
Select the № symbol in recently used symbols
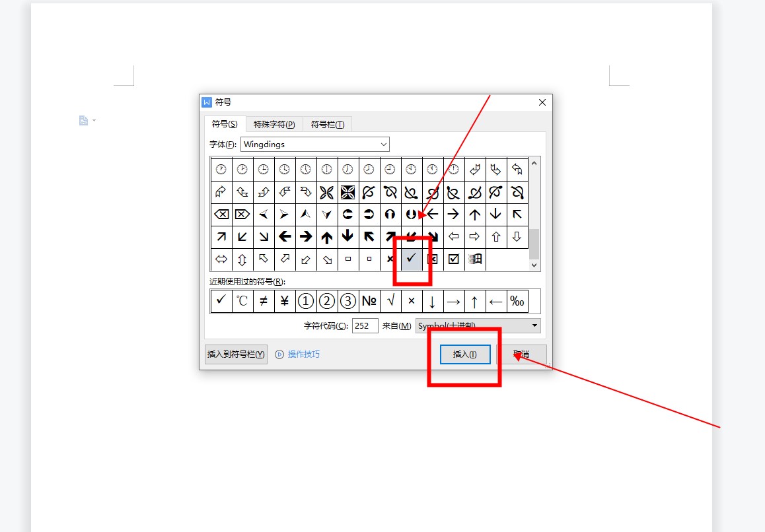[369, 301]
